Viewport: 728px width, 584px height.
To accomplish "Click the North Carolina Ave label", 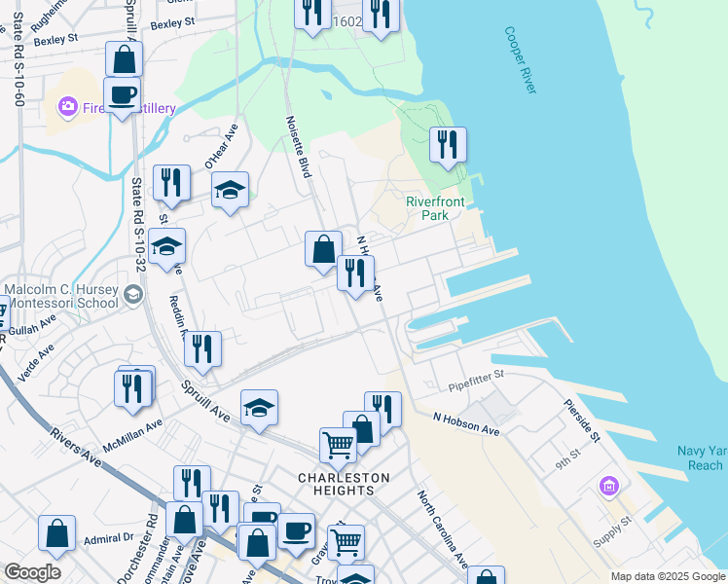I will point(443,529).
